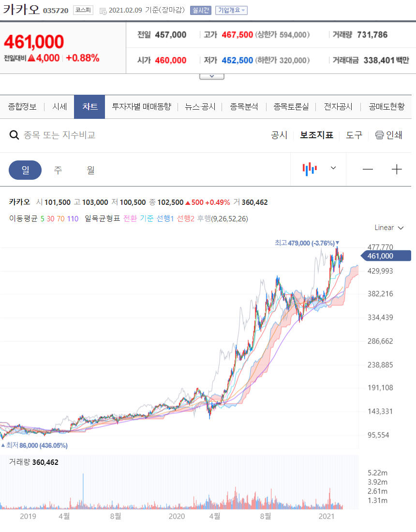Viewport: 416px width, 532px height.
Task: Zoom in chart with plus icon
Action: (397, 169)
